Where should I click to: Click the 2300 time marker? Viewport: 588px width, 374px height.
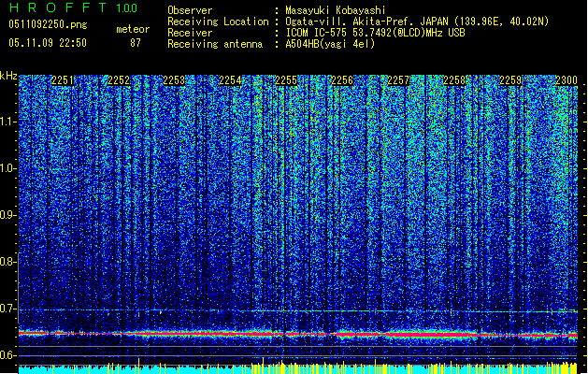click(x=566, y=80)
